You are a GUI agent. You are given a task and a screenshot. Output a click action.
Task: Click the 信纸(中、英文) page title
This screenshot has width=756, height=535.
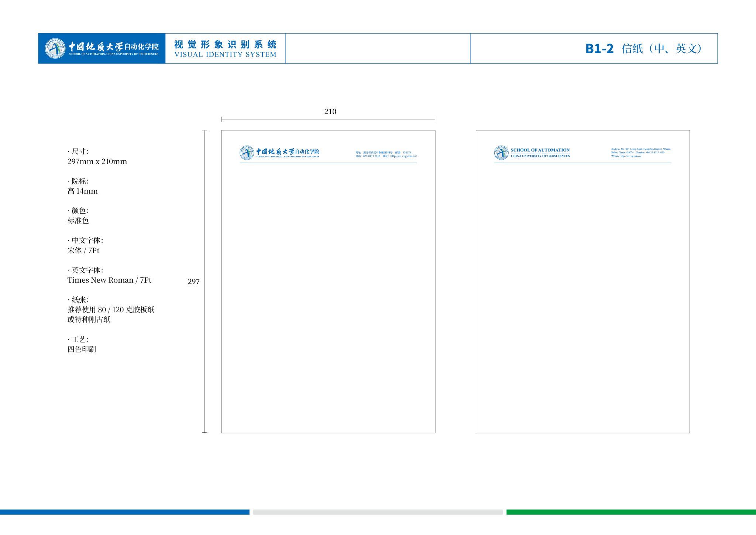click(661, 49)
